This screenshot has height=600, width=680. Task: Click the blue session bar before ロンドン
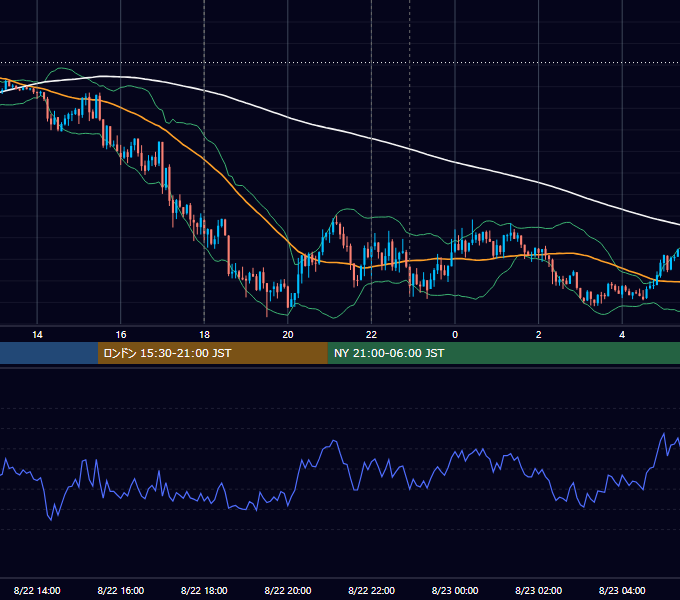[x=49, y=353]
